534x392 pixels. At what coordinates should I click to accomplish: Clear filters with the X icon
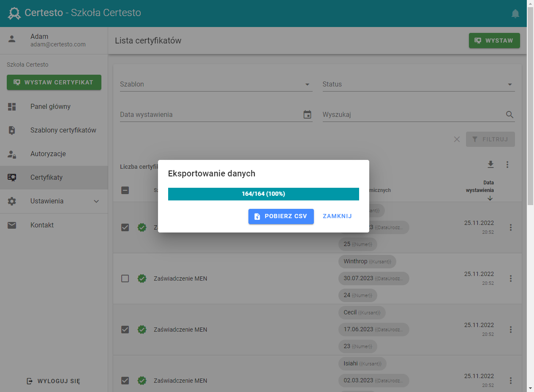(x=457, y=139)
